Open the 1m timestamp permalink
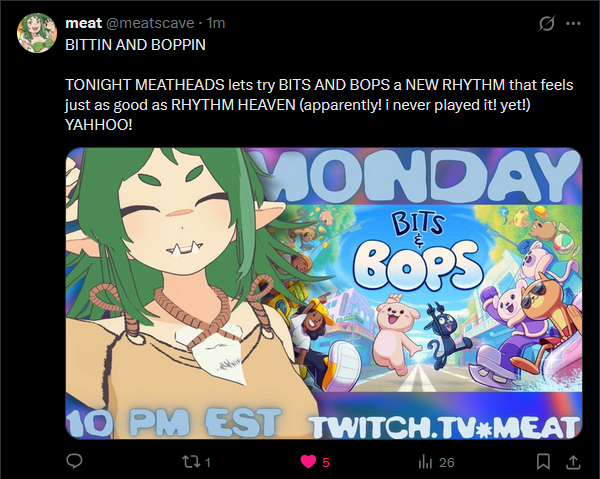 [x=216, y=23]
